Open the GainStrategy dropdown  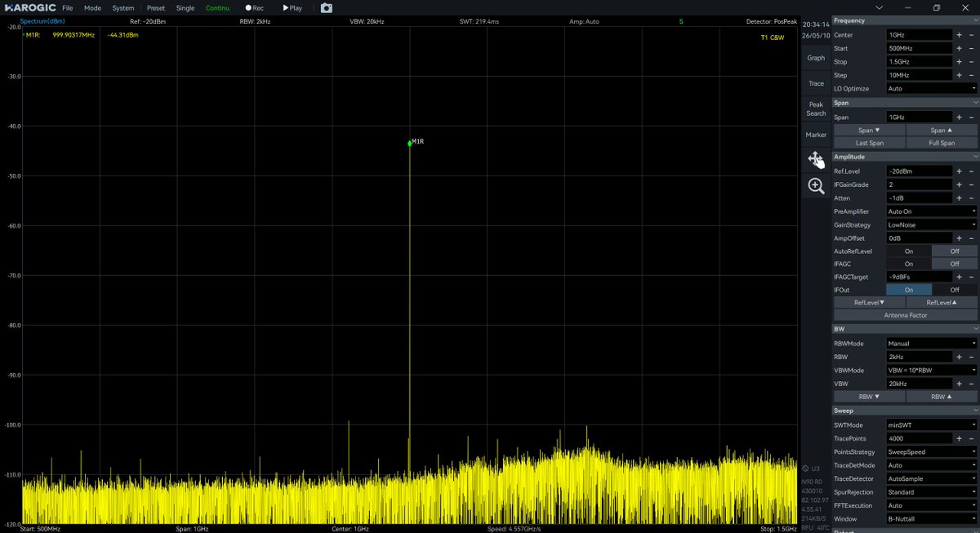(x=931, y=224)
